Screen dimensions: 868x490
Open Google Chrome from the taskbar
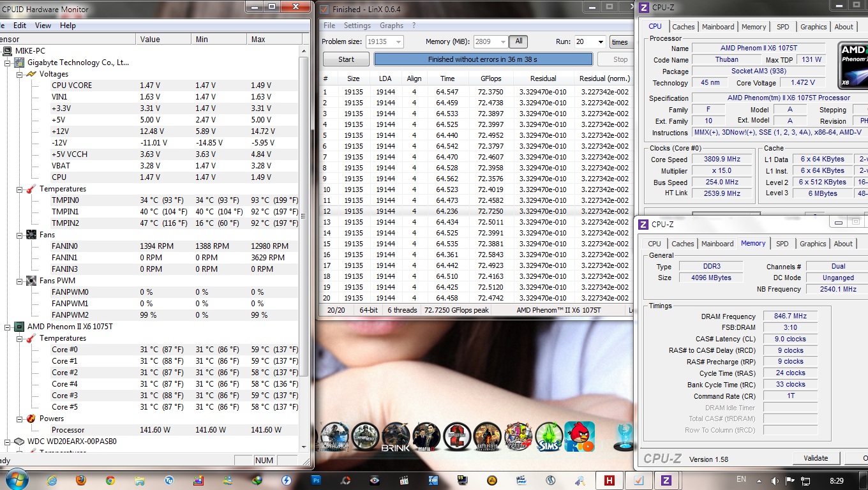coord(110,480)
